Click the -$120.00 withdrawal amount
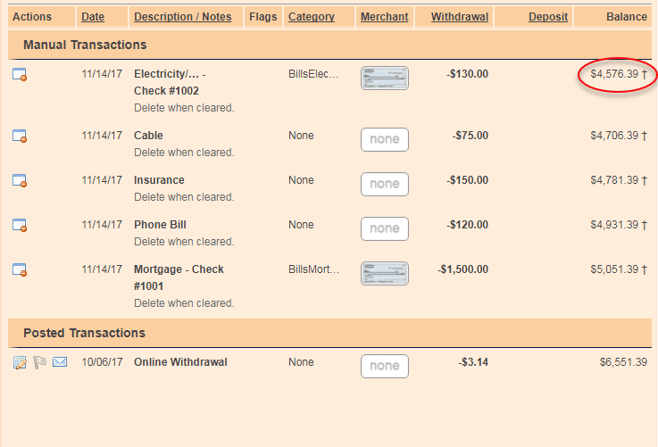658x447 pixels. coord(467,225)
